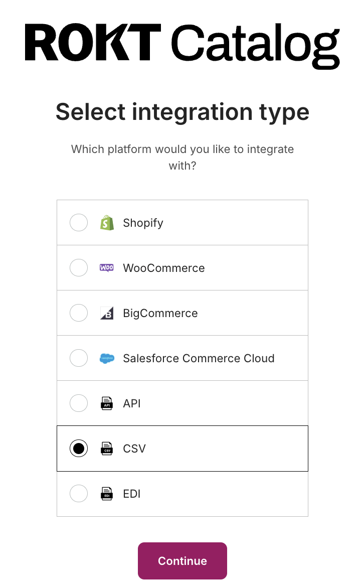Click the EDI file icon
The height and width of the screenshot is (588, 364).
107,494
